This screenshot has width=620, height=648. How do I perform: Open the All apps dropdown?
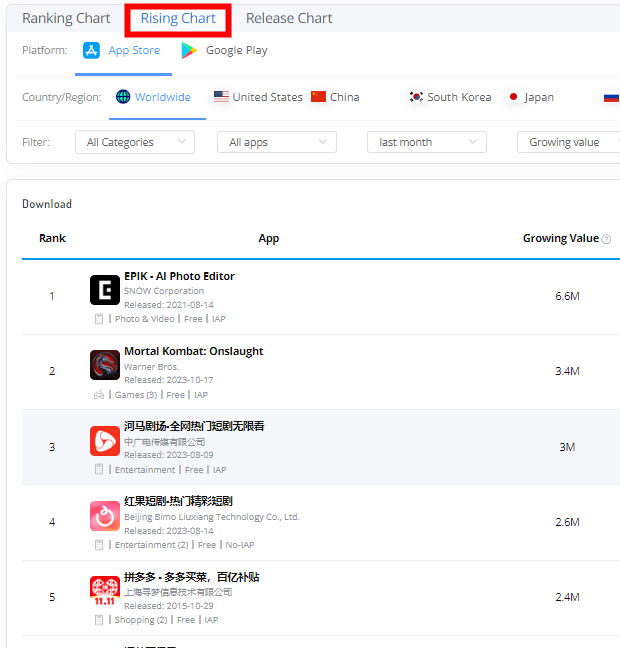(277, 142)
